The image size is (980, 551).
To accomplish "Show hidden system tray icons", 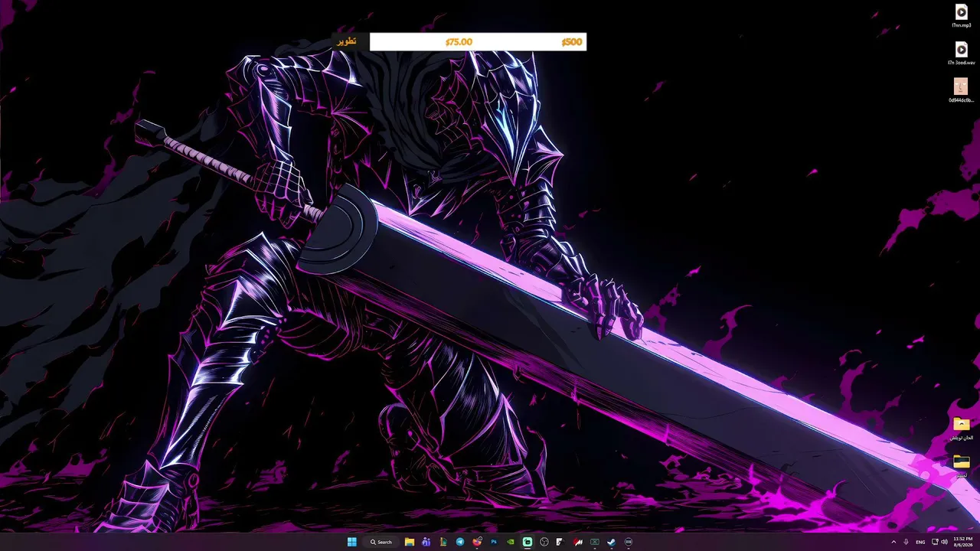I will (893, 542).
